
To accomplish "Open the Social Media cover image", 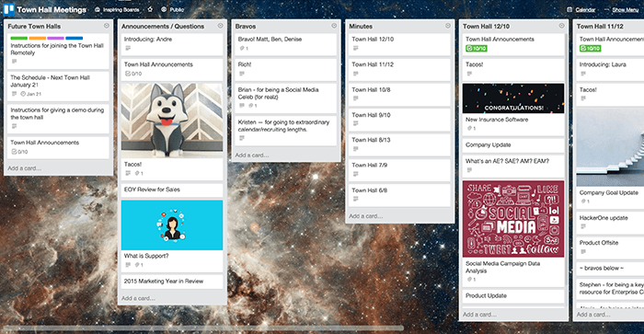I will 513,219.
